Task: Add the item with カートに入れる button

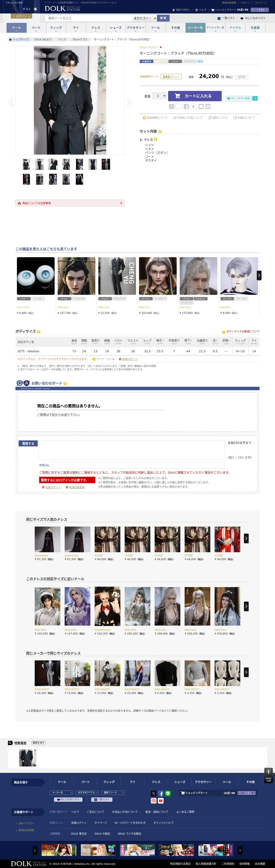Action: click(x=195, y=96)
